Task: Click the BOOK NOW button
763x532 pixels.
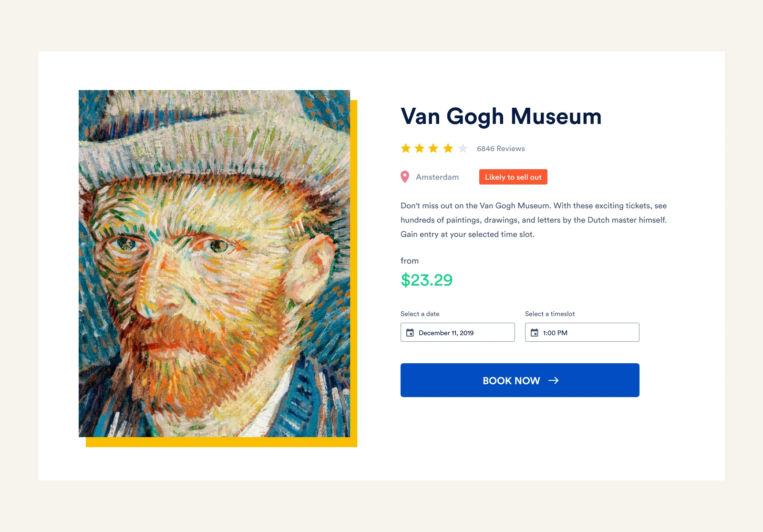Action: (x=520, y=380)
